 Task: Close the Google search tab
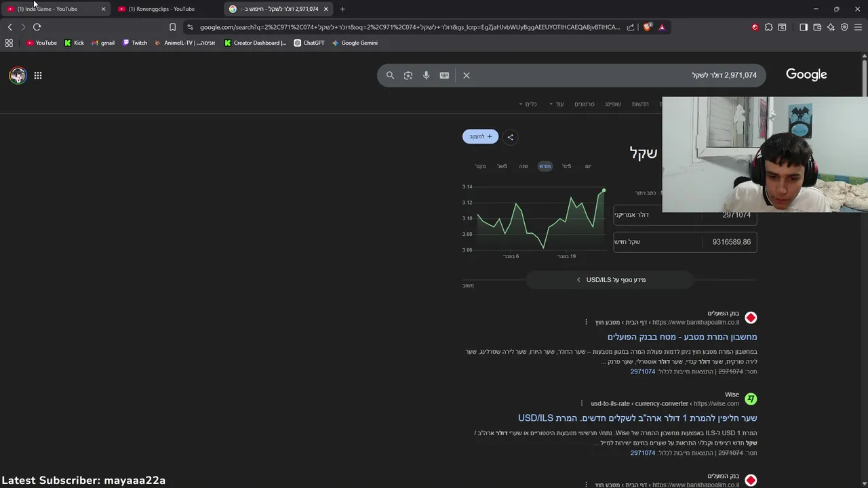(326, 9)
